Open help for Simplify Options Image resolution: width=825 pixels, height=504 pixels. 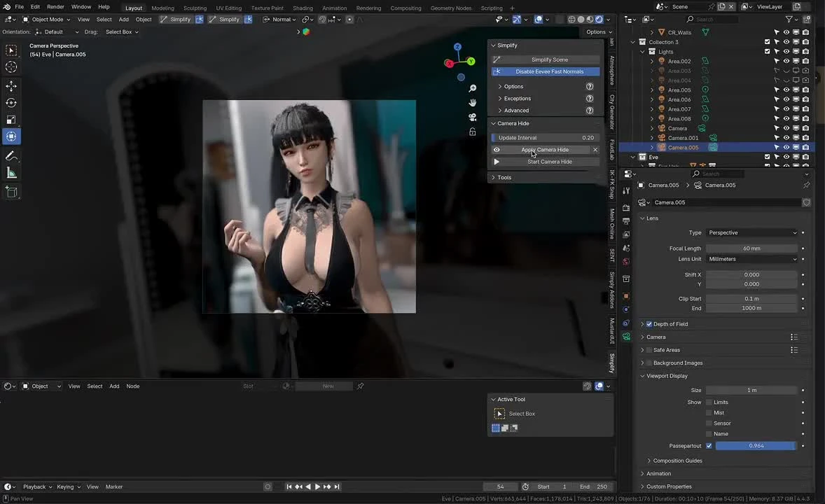(590, 86)
